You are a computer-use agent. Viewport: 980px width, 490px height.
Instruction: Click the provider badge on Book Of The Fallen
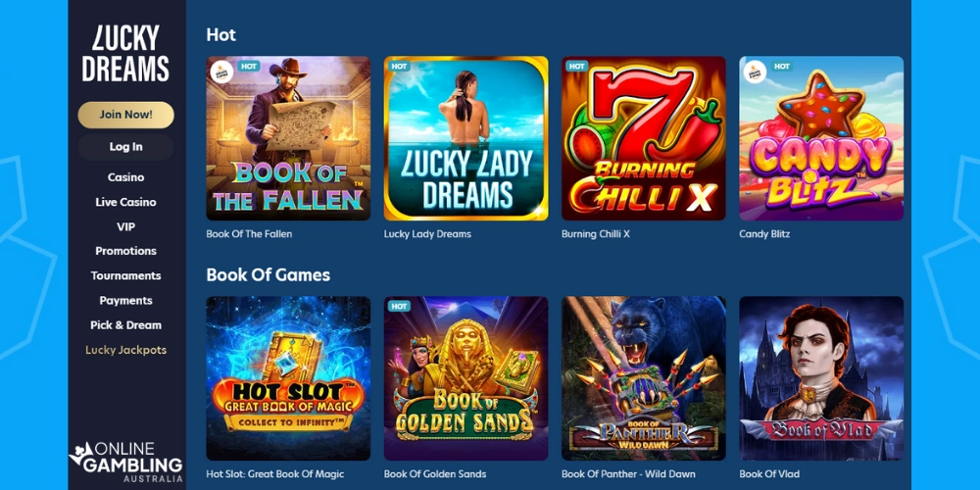[221, 72]
